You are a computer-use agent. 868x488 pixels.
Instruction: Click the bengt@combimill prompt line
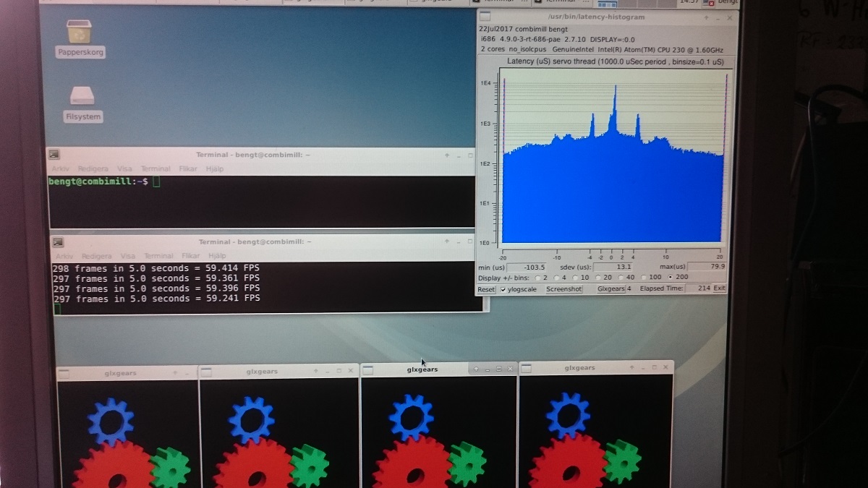coord(104,181)
